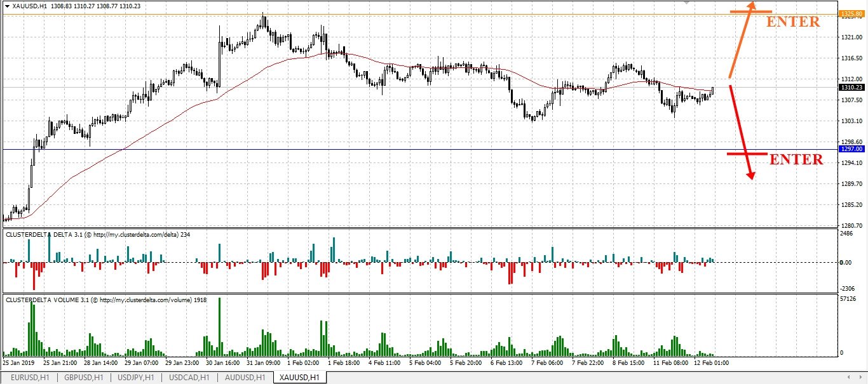Switch to the GBPUSD,H1 chart tab
Viewport: 868px width, 384px height.
[x=84, y=378]
